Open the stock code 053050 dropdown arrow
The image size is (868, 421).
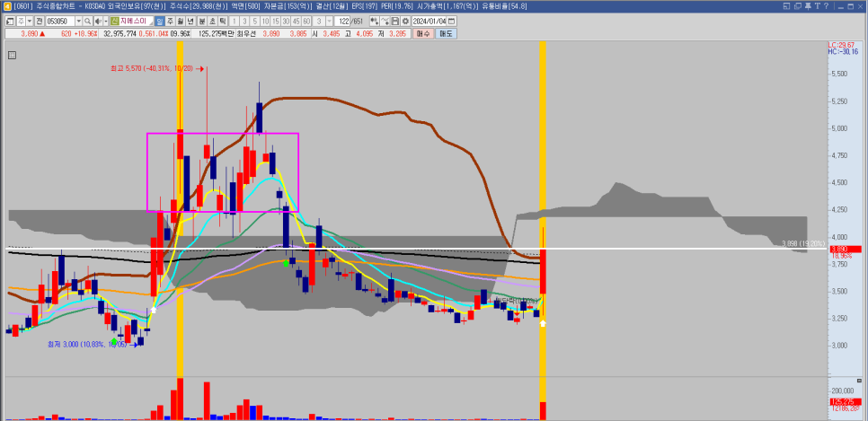pyautogui.click(x=78, y=21)
